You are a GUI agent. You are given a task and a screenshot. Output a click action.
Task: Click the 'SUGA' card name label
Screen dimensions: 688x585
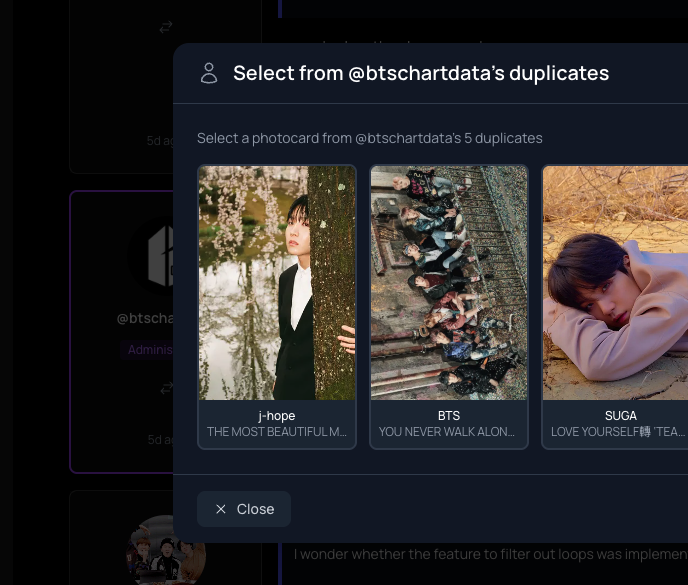click(x=621, y=416)
